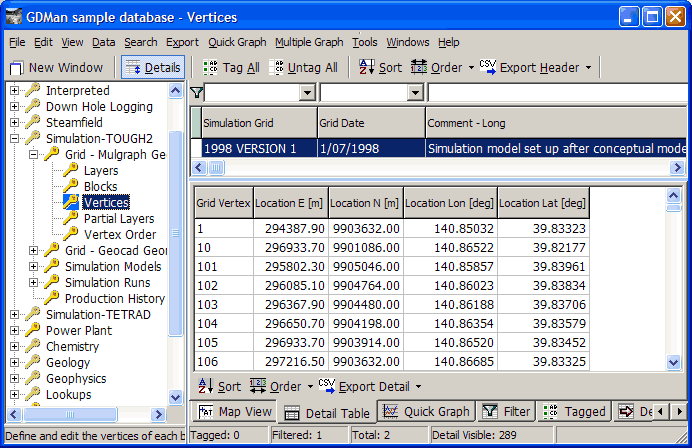This screenshot has width=692, height=448.
Task: Collapse the Grid - Mulgraph node
Action: 33,154
